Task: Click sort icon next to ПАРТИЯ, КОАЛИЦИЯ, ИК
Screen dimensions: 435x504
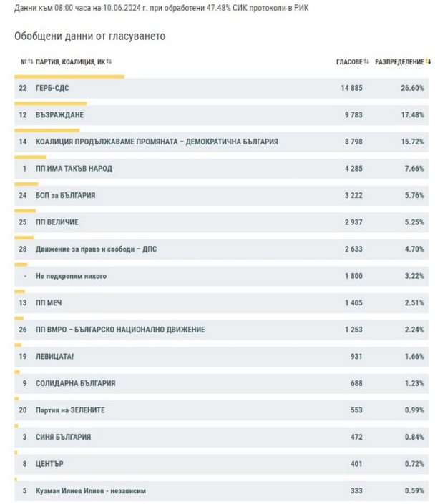Action: click(x=109, y=62)
